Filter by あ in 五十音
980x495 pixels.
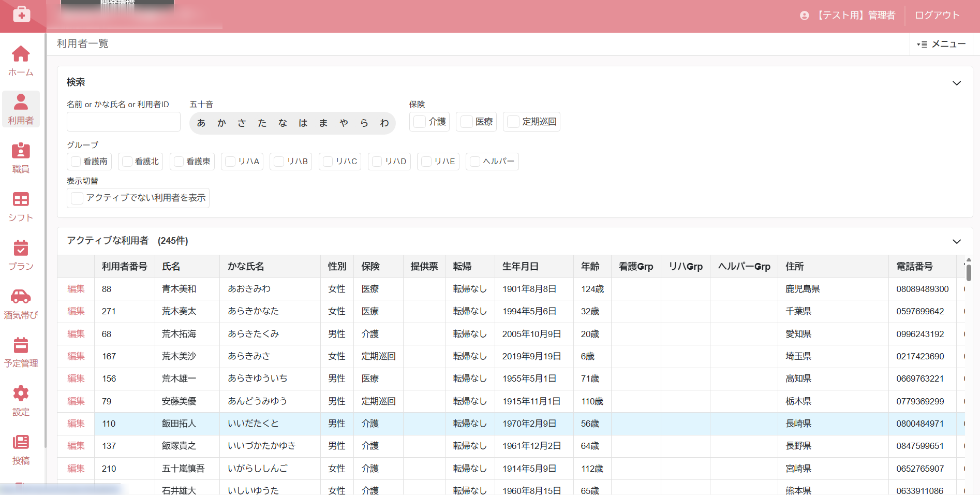pyautogui.click(x=201, y=123)
